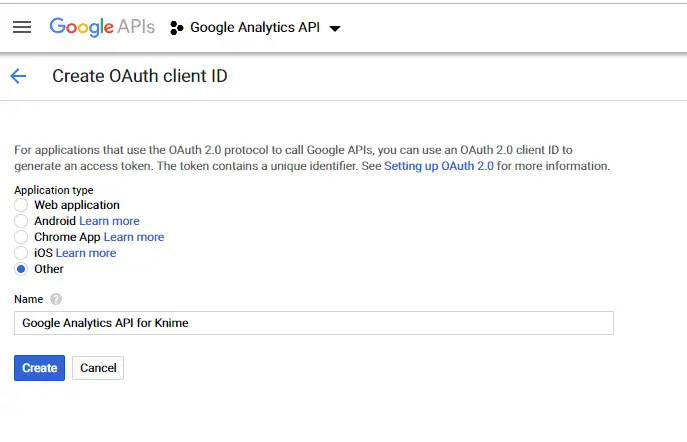Open the Android Learn more link
This screenshot has height=442, width=687.
(109, 221)
